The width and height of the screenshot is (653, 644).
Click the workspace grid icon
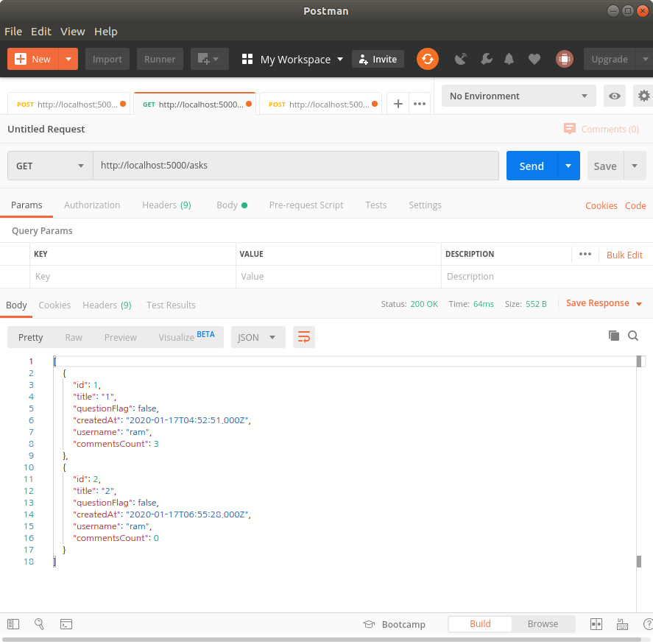click(247, 59)
